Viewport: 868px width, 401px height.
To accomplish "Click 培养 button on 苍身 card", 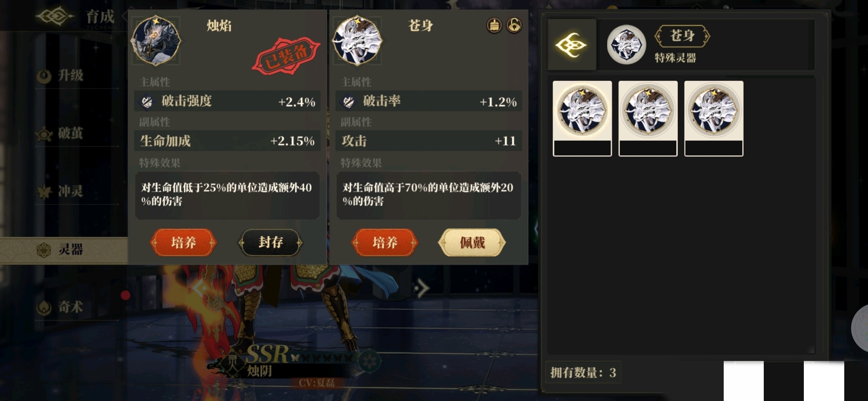I will tap(385, 242).
